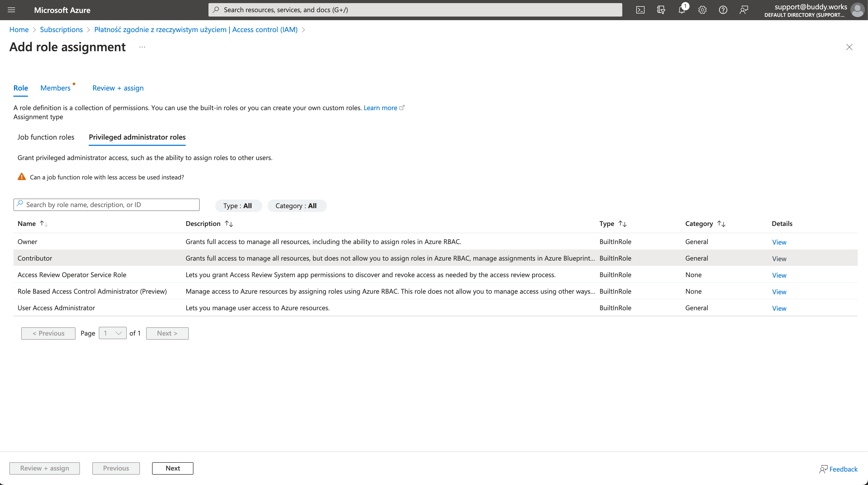Switch to the Job function roles tab
The height and width of the screenshot is (485, 868).
click(46, 137)
